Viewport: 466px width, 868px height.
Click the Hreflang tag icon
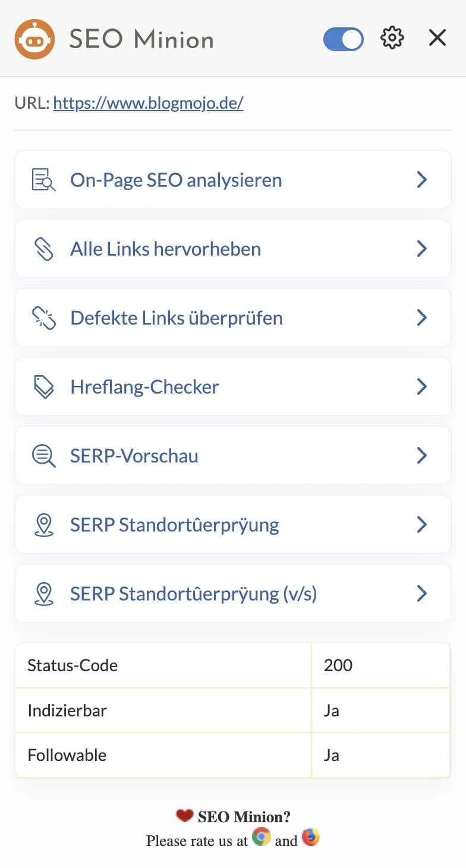click(43, 386)
